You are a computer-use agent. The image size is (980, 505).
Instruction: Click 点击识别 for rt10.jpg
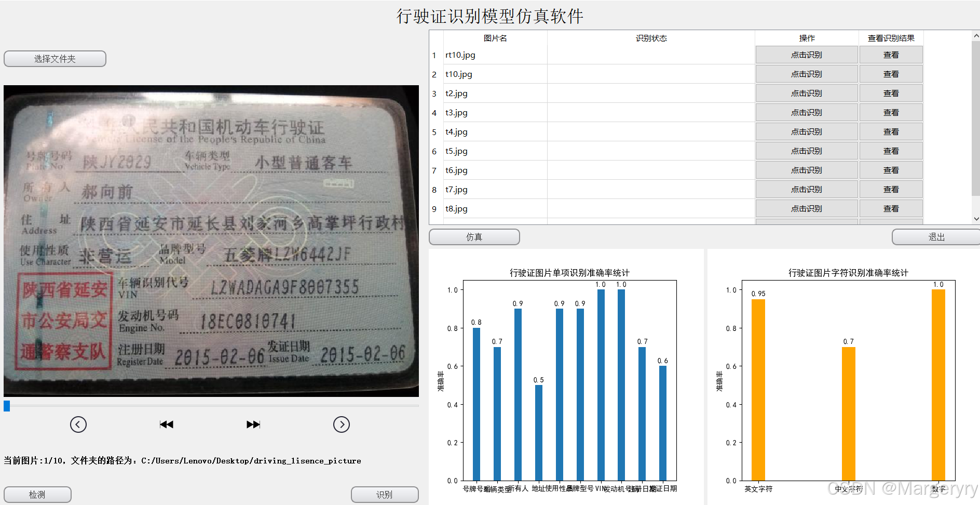click(806, 55)
